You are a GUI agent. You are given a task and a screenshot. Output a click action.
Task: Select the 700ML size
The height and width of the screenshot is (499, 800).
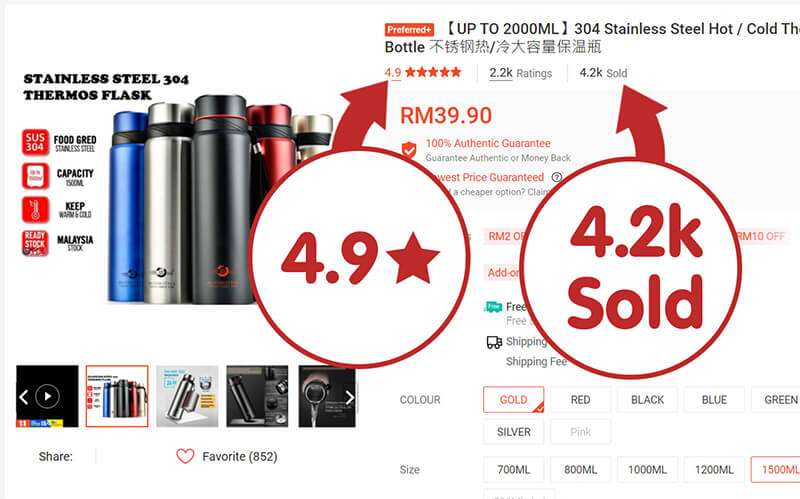click(x=513, y=469)
